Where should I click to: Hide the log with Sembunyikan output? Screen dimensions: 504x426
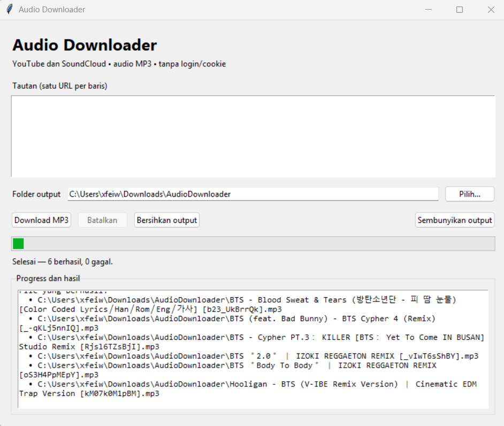point(454,220)
